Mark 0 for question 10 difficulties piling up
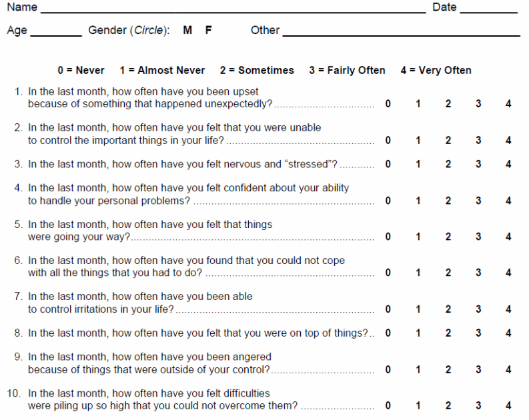This screenshot has height=420, width=529. coord(388,405)
